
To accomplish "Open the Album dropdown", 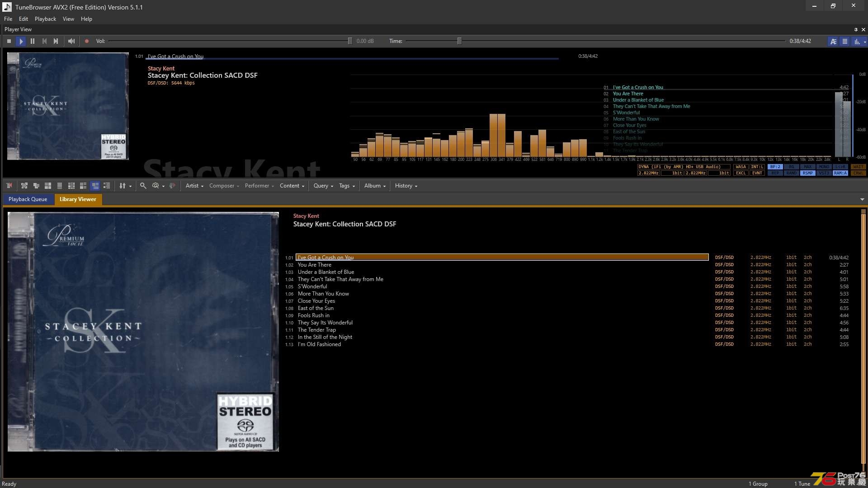I will 375,186.
